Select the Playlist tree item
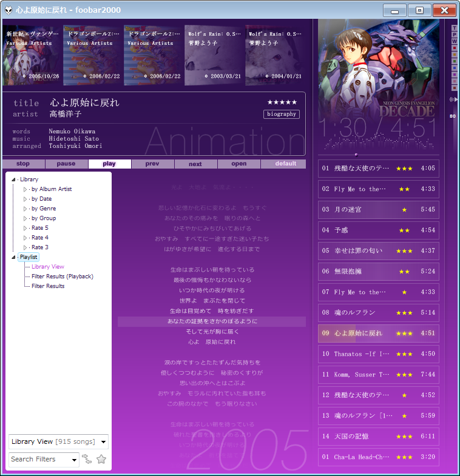 [29, 257]
